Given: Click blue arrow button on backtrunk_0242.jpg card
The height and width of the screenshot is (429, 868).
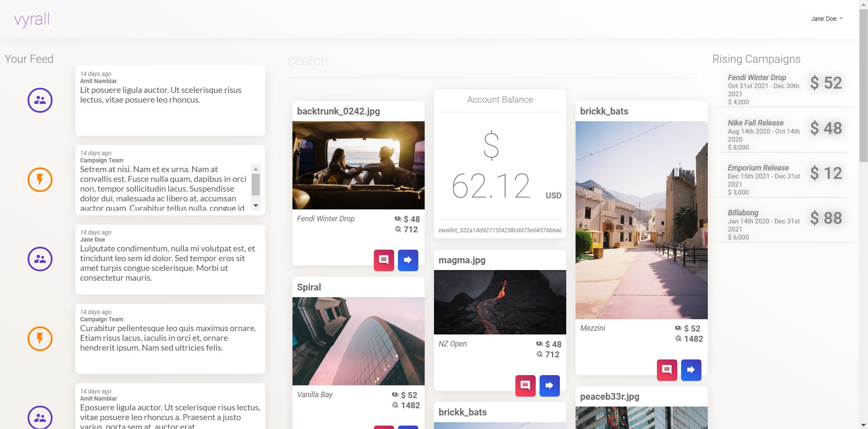Looking at the screenshot, I should click(408, 260).
